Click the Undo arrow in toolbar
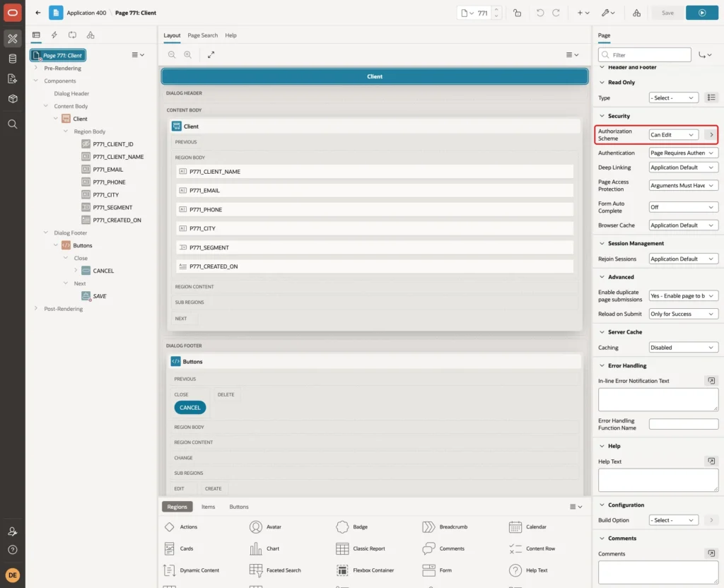This screenshot has width=724, height=588. pos(539,13)
